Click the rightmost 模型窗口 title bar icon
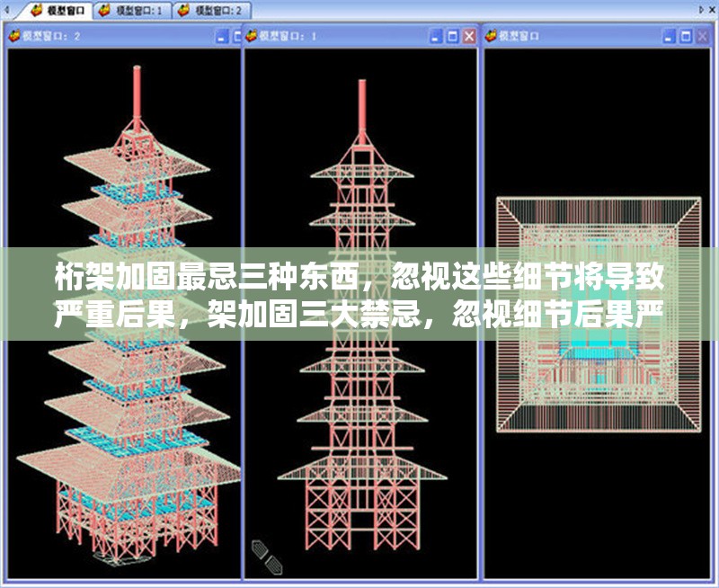 coord(492,36)
